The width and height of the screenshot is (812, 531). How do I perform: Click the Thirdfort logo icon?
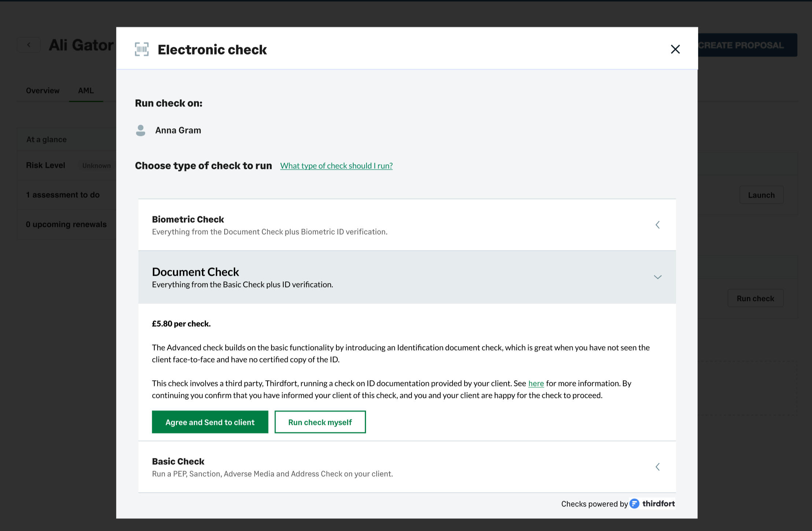[x=634, y=503]
